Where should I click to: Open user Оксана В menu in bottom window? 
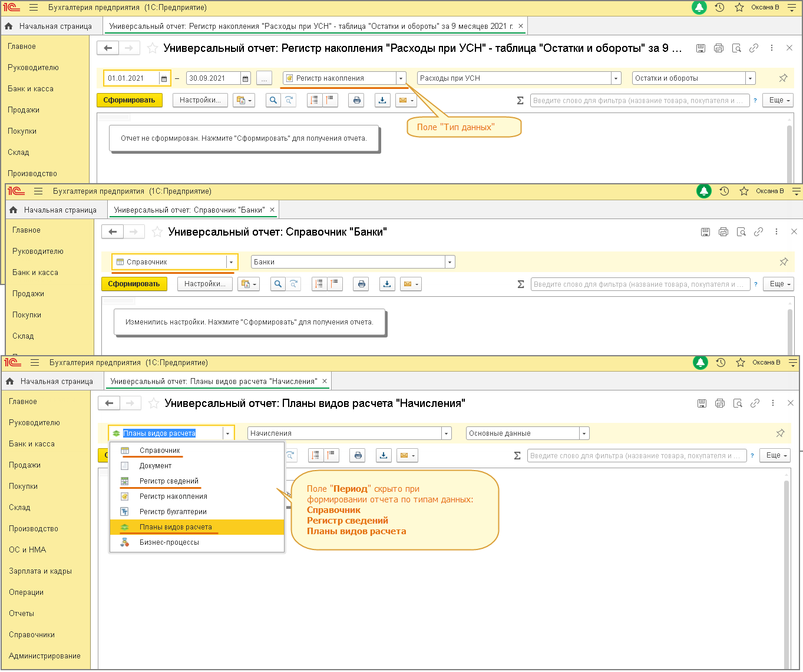[x=766, y=363]
